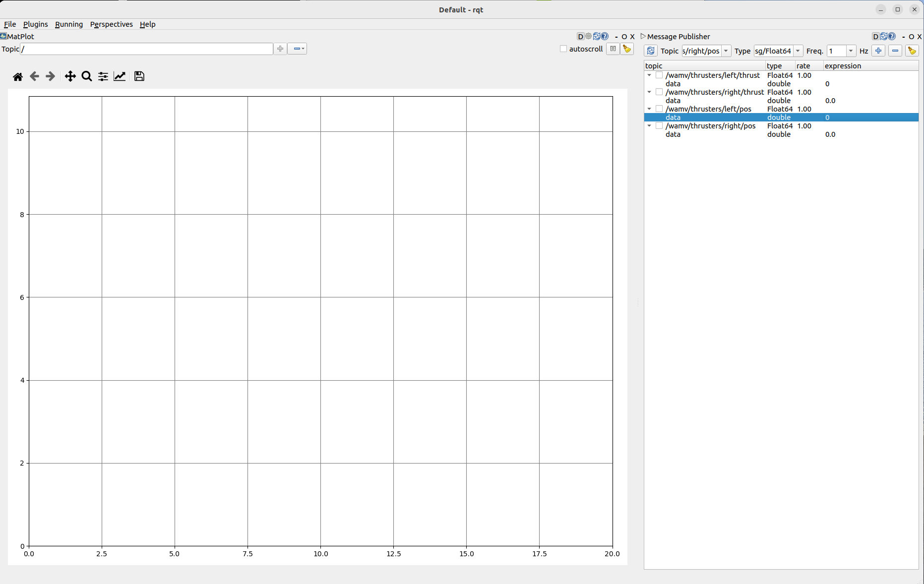The height and width of the screenshot is (584, 924).
Task: Sort by the rate column header
Action: 809,66
